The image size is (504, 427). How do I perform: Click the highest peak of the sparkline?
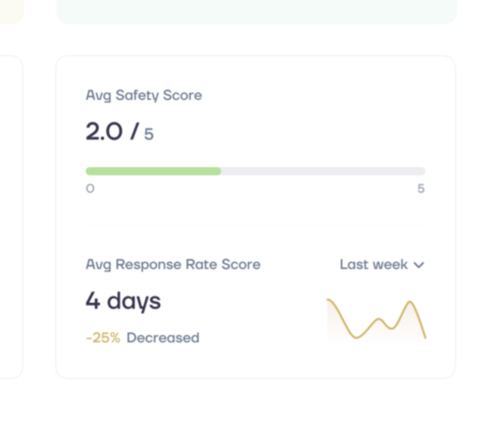[410, 303]
